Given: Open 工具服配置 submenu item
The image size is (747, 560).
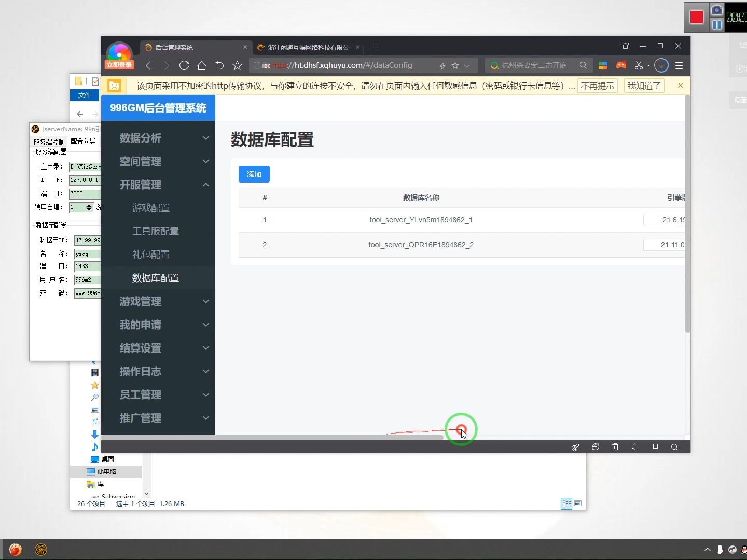Looking at the screenshot, I should [158, 231].
